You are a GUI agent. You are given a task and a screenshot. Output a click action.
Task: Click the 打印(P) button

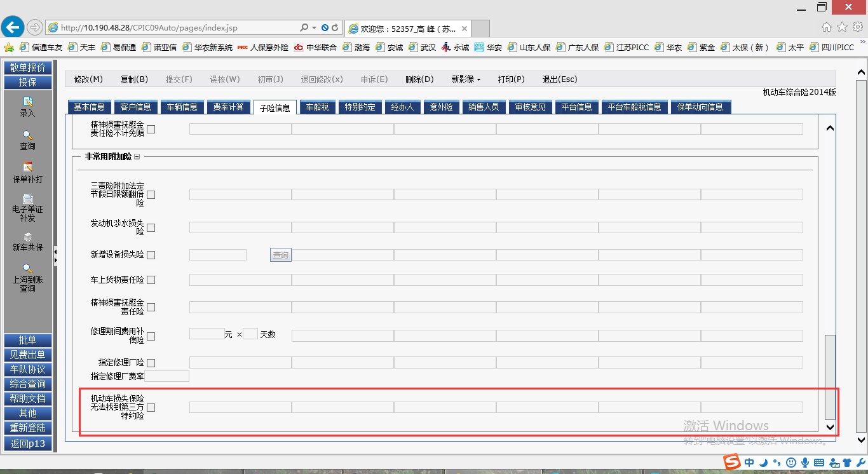[x=512, y=79]
